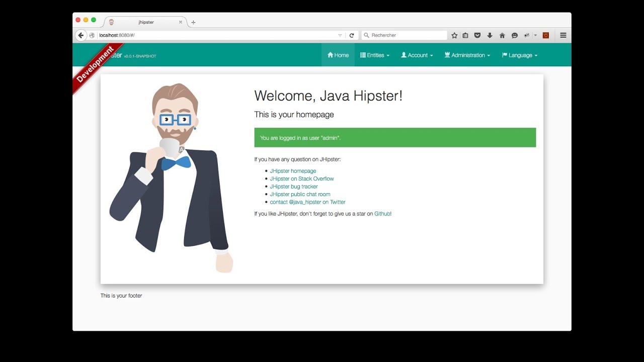
Task: Open a new tab with plus button
Action: tap(193, 22)
